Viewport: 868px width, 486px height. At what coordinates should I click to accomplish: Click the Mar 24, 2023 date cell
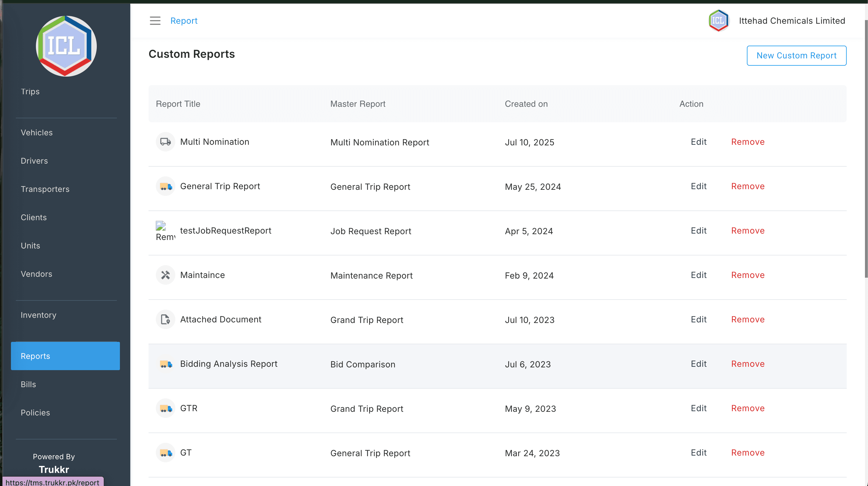[x=532, y=453]
